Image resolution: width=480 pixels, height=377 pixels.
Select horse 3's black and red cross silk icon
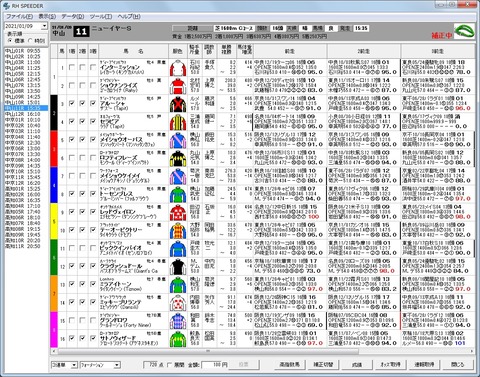point(178,104)
